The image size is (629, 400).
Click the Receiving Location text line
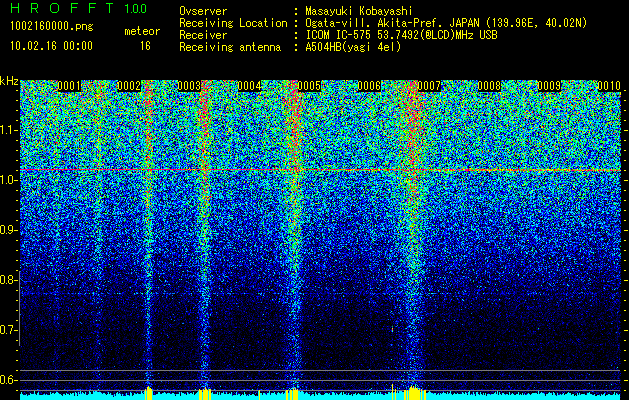(x=383, y=23)
